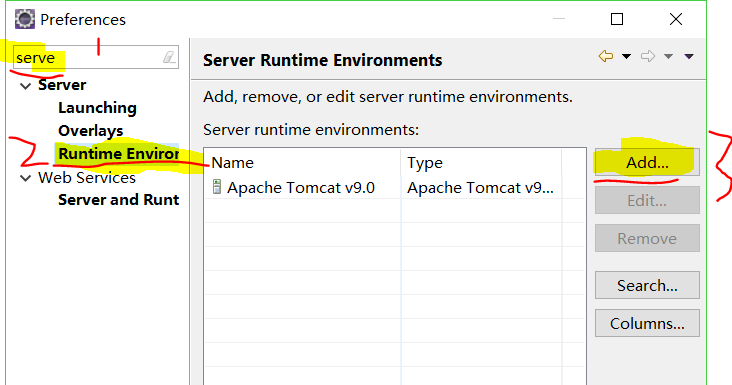732x385 pixels.
Task: Click the Preferences window gear icon
Action: click(25, 19)
